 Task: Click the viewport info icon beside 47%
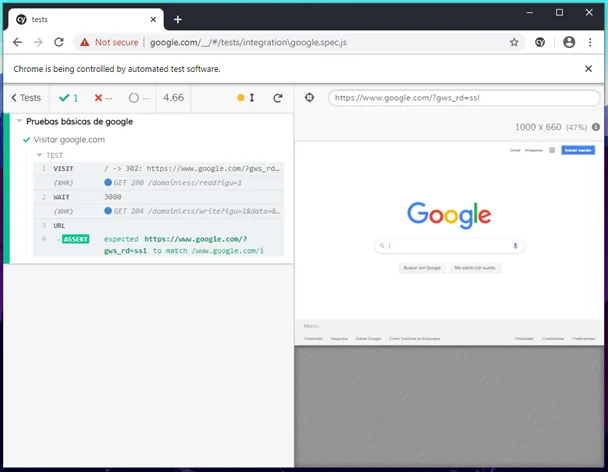pyautogui.click(x=596, y=127)
